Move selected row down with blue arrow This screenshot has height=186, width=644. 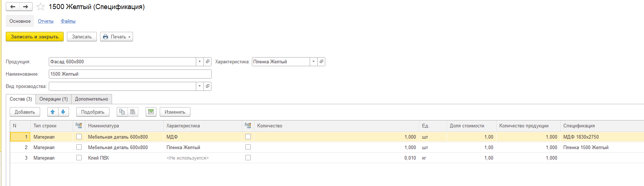coord(63,112)
